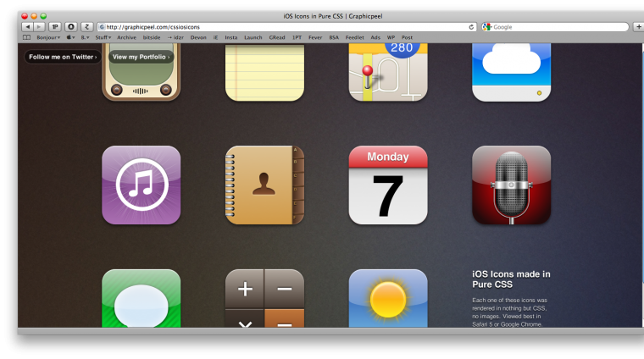Viewport: 644px width, 359px height.
Task: Reload the page using the refresh icon
Action: pyautogui.click(x=472, y=27)
